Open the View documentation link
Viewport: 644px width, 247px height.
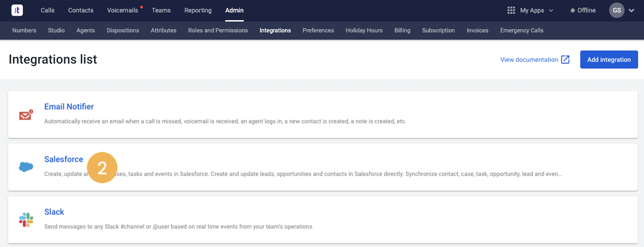click(529, 60)
